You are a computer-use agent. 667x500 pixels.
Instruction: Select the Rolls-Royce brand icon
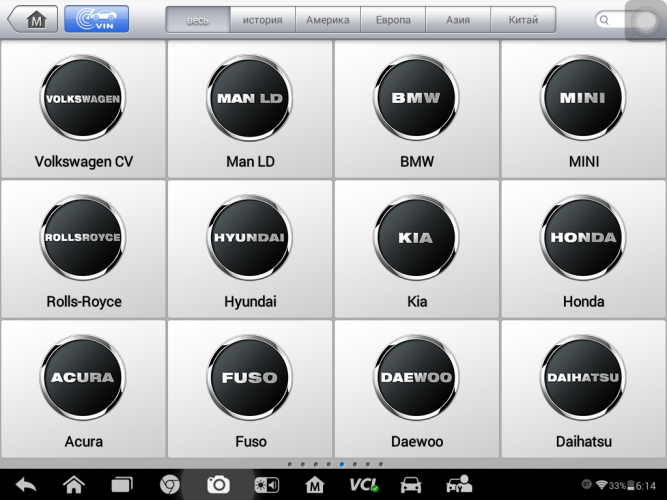pyautogui.click(x=83, y=238)
